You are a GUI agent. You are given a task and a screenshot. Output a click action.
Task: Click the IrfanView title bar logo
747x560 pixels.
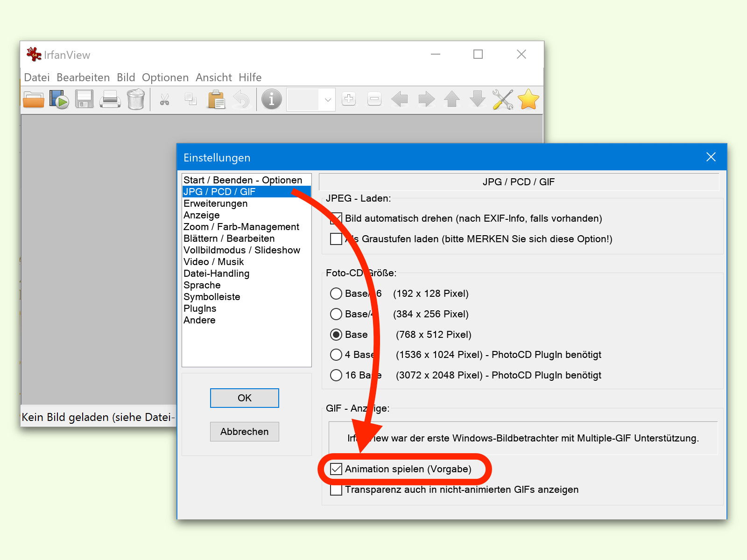(34, 54)
